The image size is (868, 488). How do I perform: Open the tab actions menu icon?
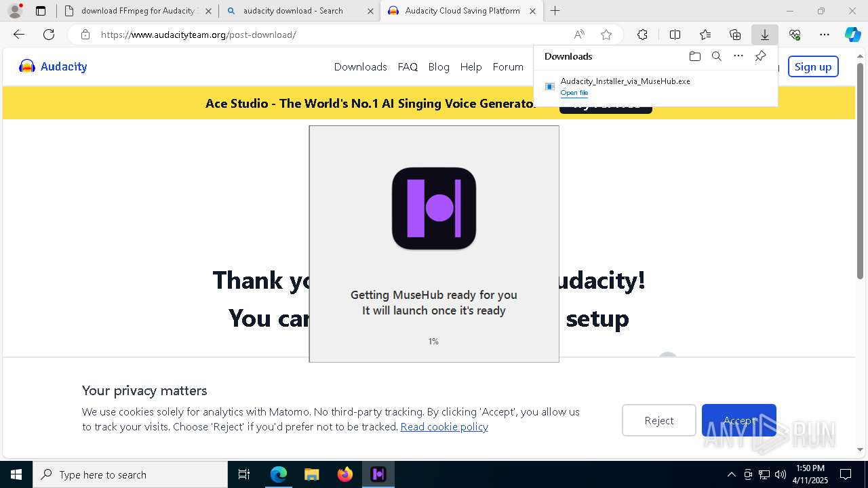pyautogui.click(x=41, y=11)
